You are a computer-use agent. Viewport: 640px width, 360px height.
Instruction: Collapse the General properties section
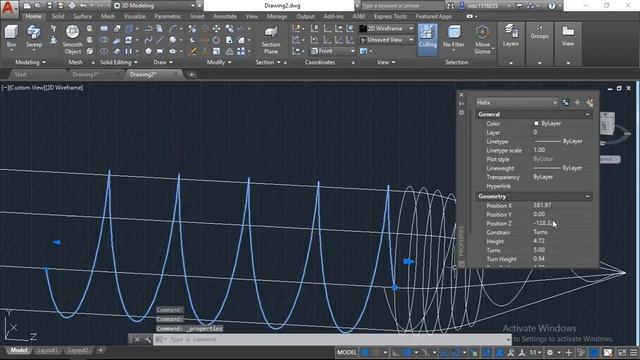pos(587,115)
